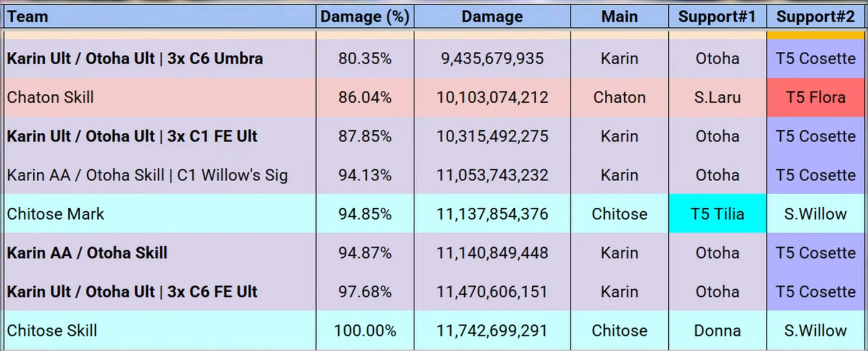
Task: Click the Damage (%) column header
Action: click(x=365, y=17)
